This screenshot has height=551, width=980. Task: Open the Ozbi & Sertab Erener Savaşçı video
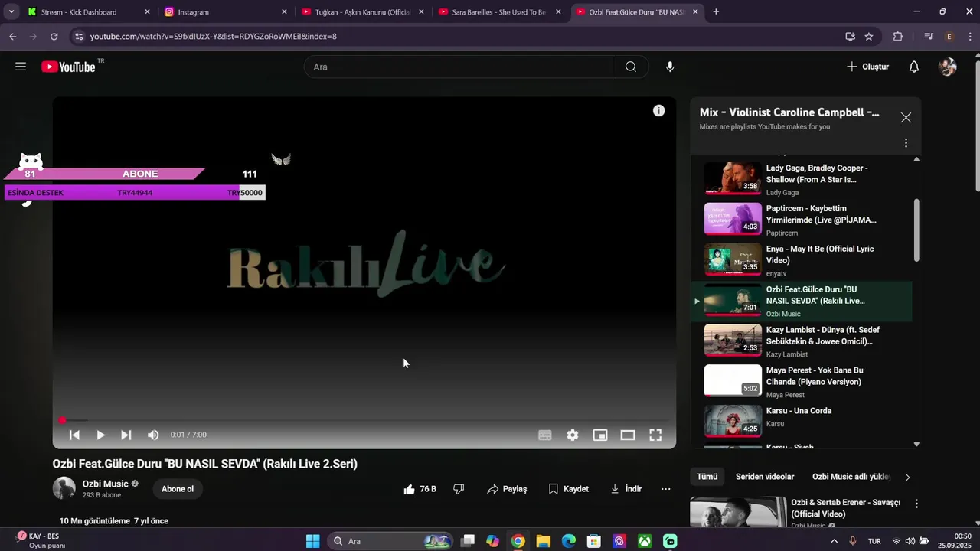tap(845, 508)
